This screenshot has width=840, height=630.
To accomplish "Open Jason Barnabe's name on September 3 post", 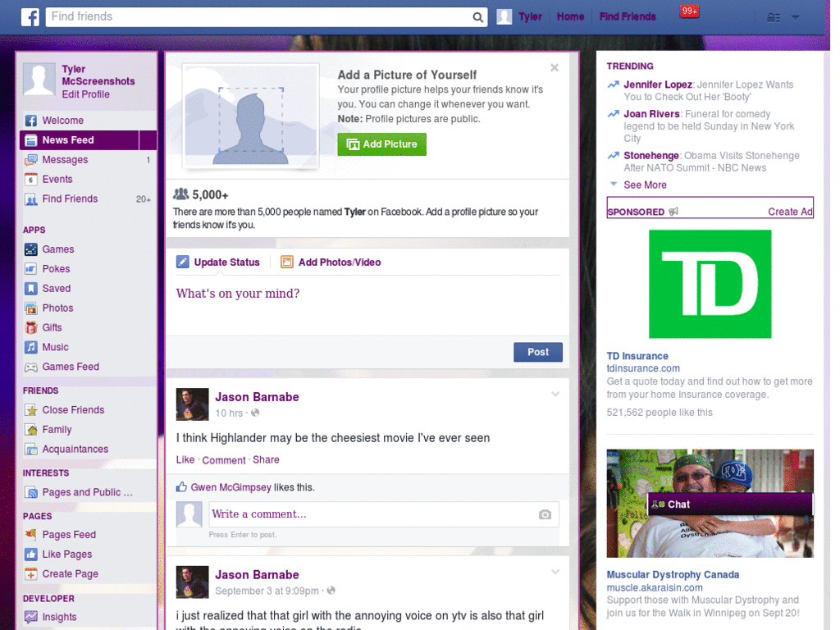I will [x=257, y=575].
